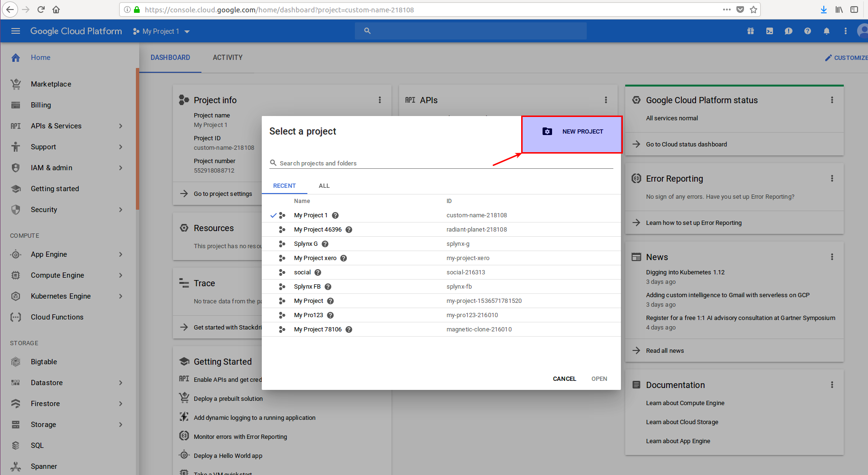
Task: Click help icon next to My Pro123
Action: coord(330,315)
